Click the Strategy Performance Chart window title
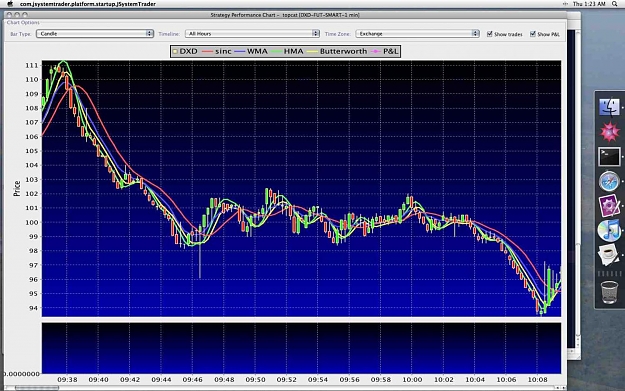 tap(285, 15)
